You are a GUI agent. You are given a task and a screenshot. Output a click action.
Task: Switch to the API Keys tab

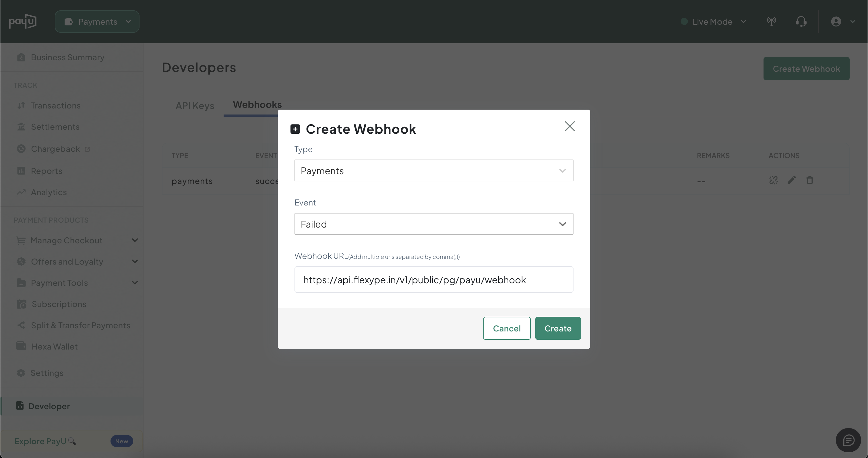point(195,106)
